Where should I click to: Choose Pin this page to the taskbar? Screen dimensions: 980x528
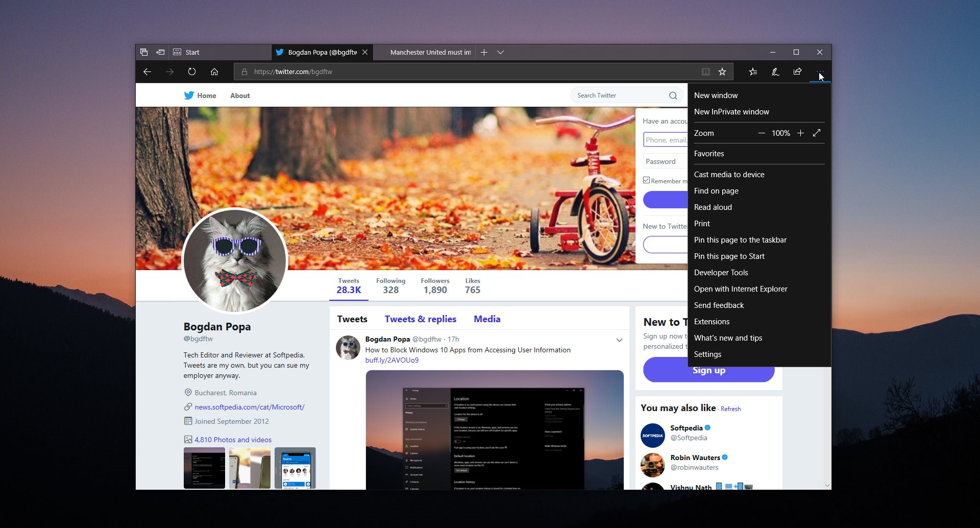(x=759, y=240)
